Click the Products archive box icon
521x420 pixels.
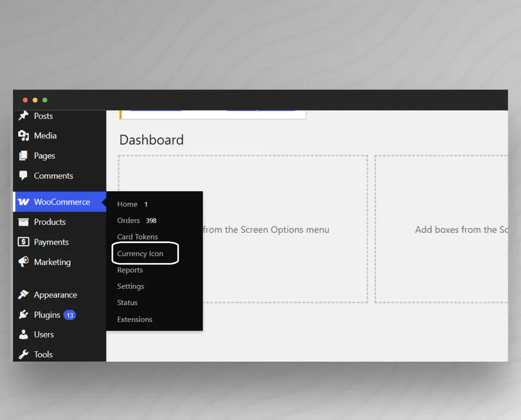click(x=23, y=222)
